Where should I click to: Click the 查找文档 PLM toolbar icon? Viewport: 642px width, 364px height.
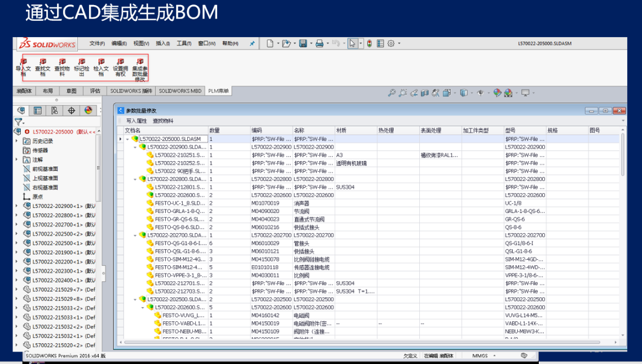[x=42, y=61]
